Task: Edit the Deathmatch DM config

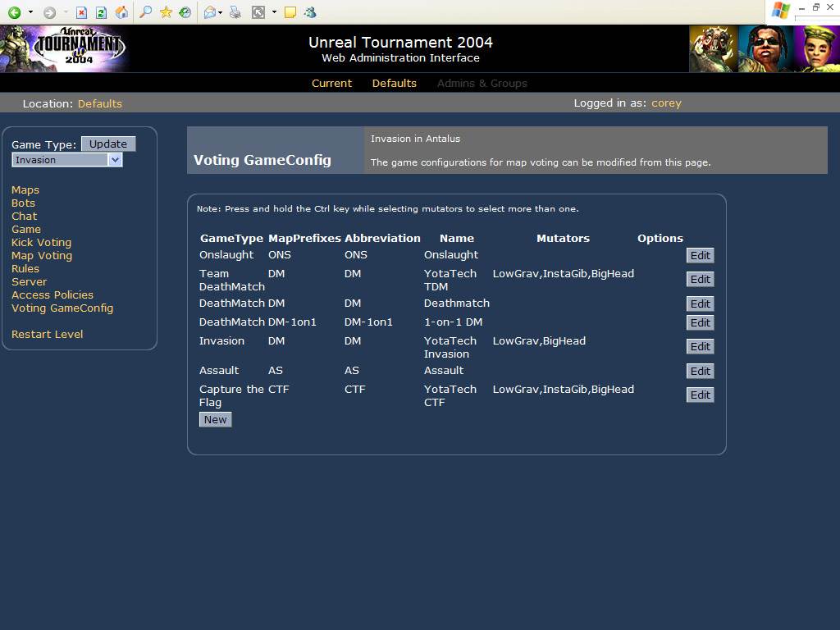Action: click(701, 304)
